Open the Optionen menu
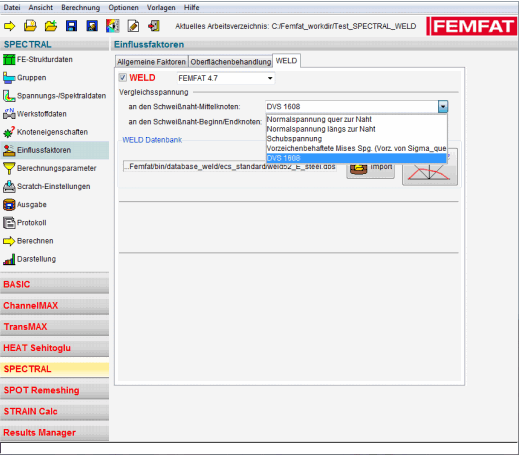 (x=123, y=8)
